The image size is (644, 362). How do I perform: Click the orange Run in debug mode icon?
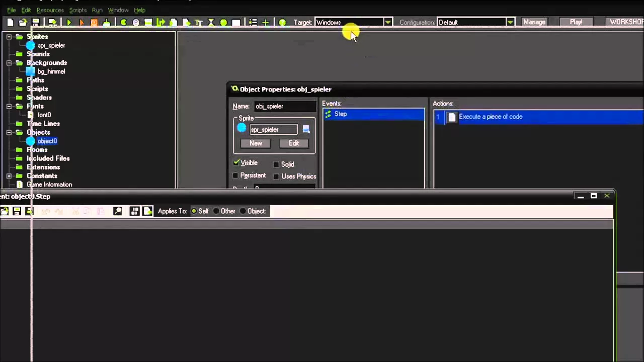click(82, 23)
